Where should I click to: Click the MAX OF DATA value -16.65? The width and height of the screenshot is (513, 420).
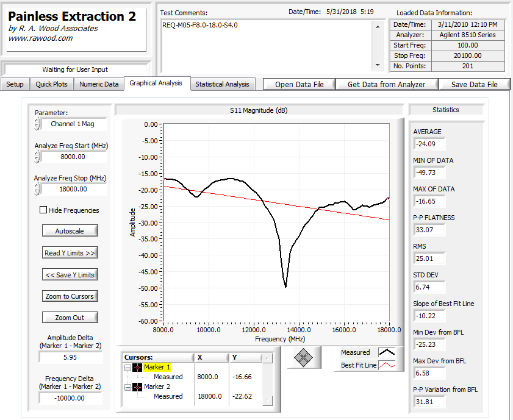click(x=429, y=201)
